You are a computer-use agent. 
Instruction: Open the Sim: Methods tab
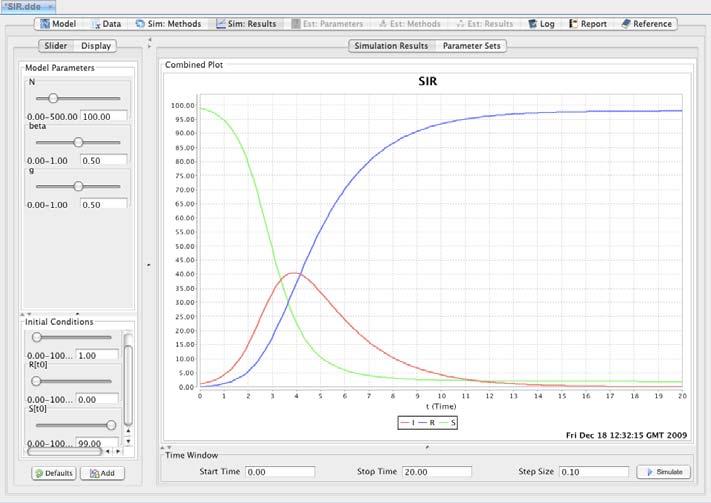pyautogui.click(x=168, y=24)
